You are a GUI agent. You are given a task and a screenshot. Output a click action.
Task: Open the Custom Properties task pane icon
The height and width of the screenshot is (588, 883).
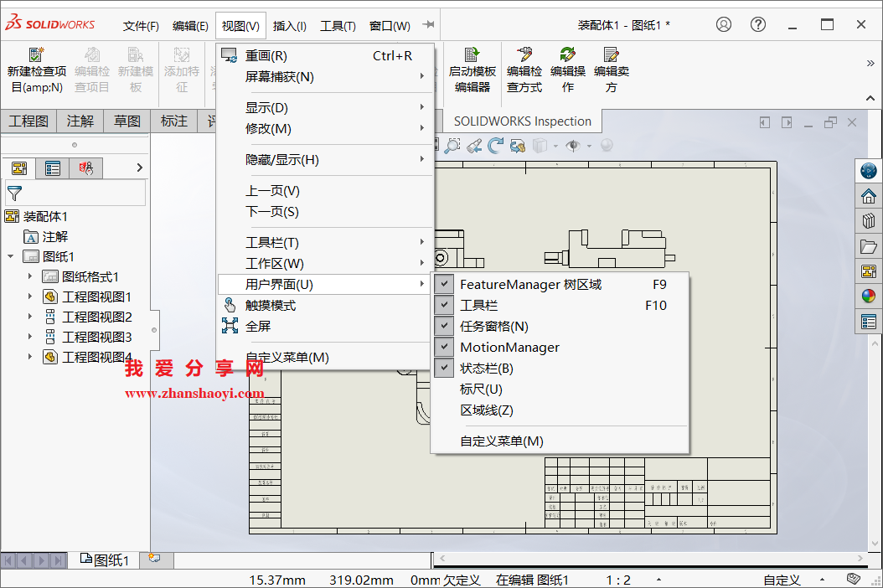pos(869,322)
